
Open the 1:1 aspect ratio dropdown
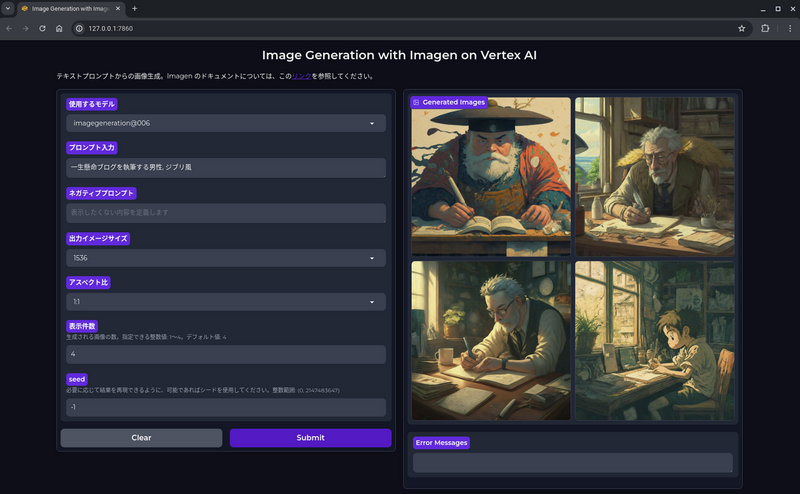(226, 302)
